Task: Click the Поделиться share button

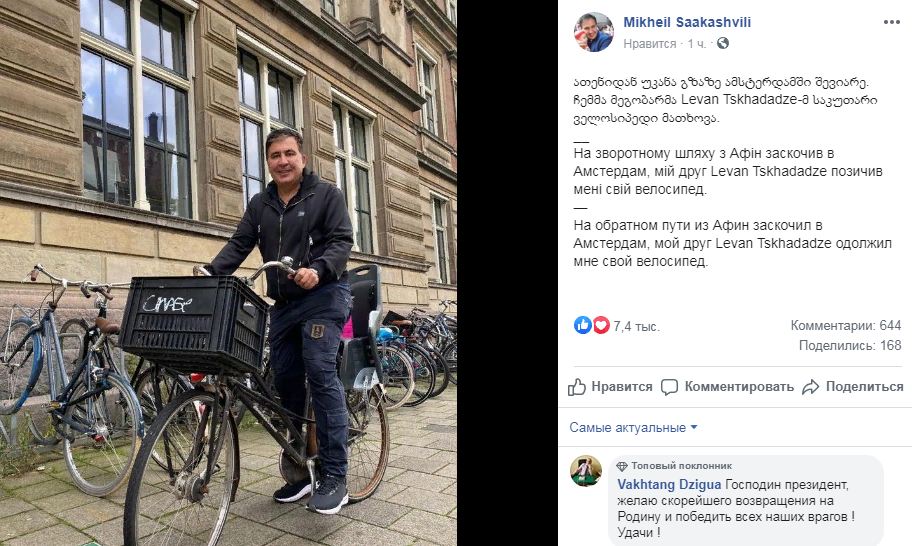Action: pyautogui.click(x=853, y=387)
